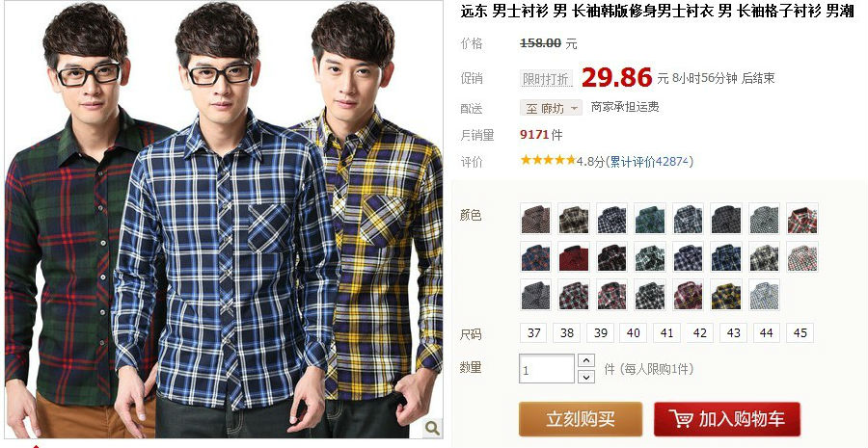Increase quantity with the up arrow
Image resolution: width=868 pixels, height=448 pixels.
(x=585, y=360)
